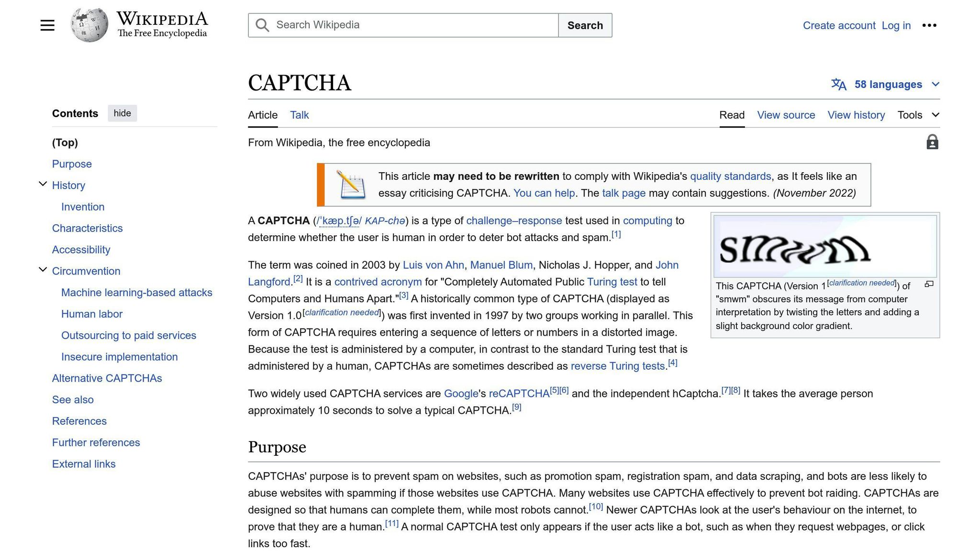Go to External links in contents

tap(84, 464)
